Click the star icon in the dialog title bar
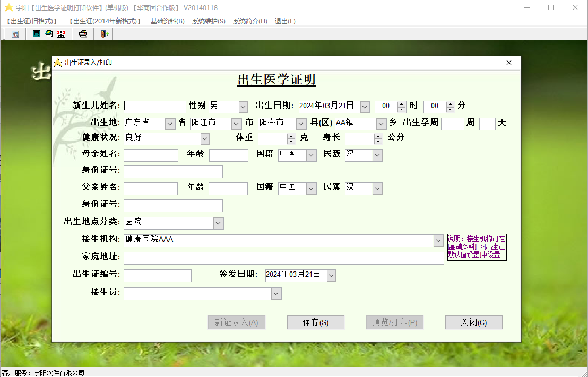This screenshot has height=377, width=588. click(58, 63)
